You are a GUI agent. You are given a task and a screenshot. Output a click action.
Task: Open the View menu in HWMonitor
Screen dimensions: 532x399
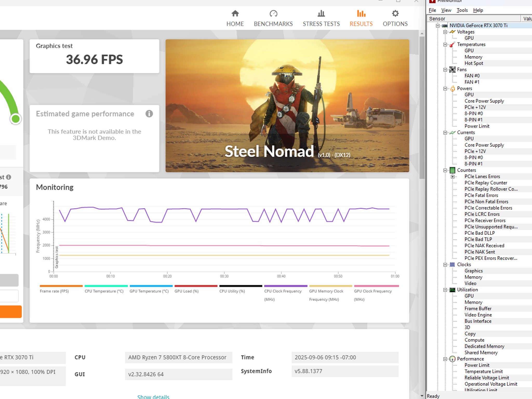point(446,10)
